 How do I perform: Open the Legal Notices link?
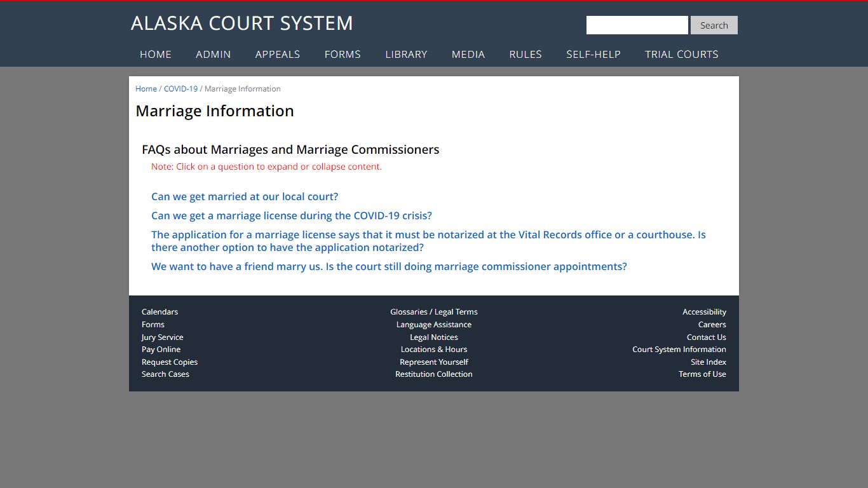(x=434, y=337)
